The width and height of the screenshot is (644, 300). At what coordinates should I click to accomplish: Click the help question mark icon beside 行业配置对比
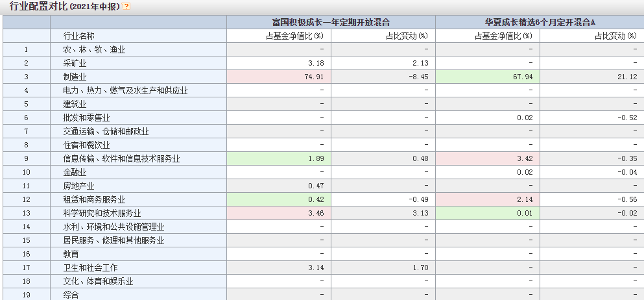pos(126,6)
